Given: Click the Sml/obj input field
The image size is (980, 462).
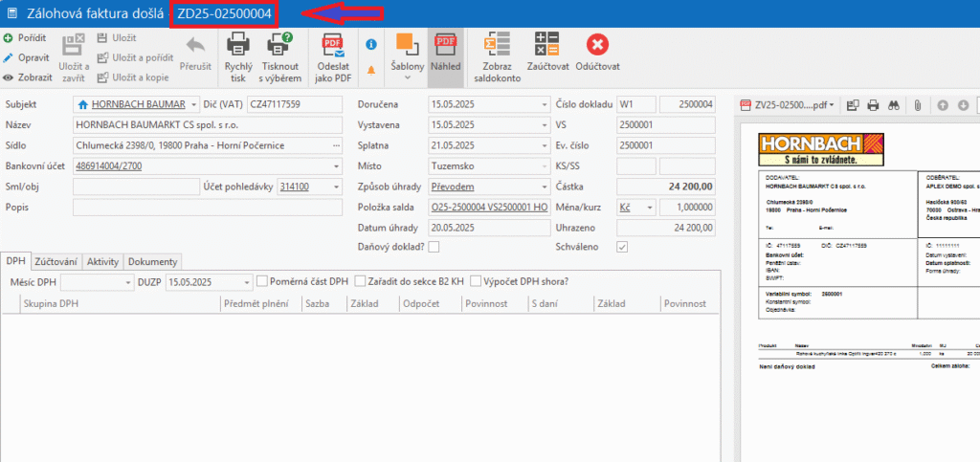Looking at the screenshot, I should point(136,187).
